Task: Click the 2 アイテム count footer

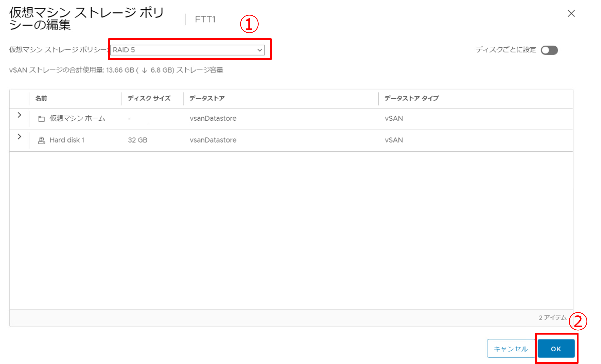Action: click(552, 317)
